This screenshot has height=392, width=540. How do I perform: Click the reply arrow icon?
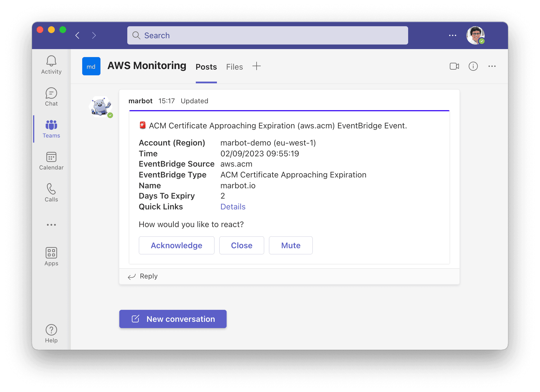pyautogui.click(x=132, y=276)
